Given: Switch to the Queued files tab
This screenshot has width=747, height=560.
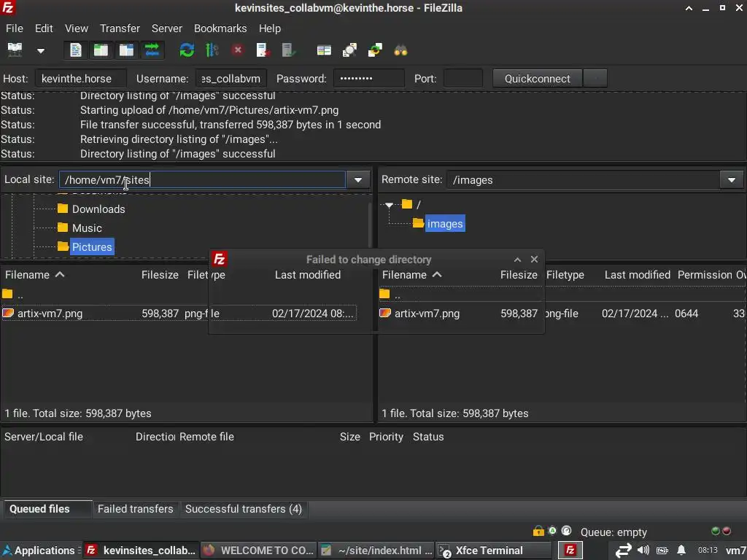Looking at the screenshot, I should pos(46,509).
